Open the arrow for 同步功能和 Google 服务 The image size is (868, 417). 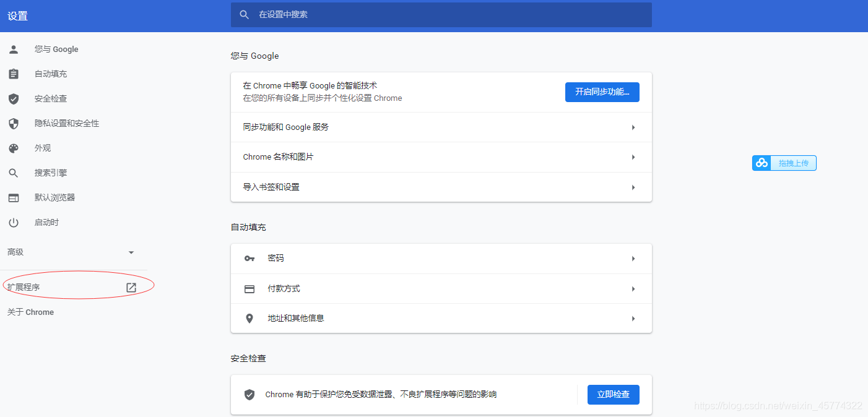click(x=633, y=127)
